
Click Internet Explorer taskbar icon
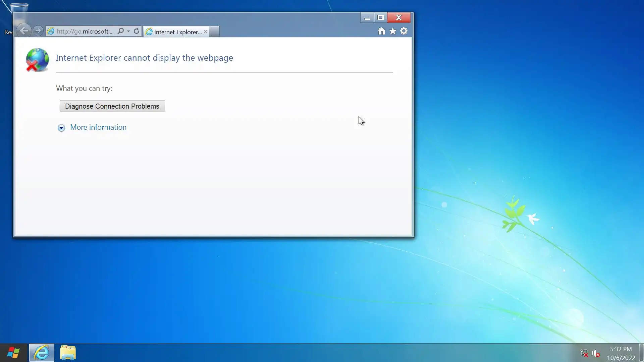click(x=42, y=353)
